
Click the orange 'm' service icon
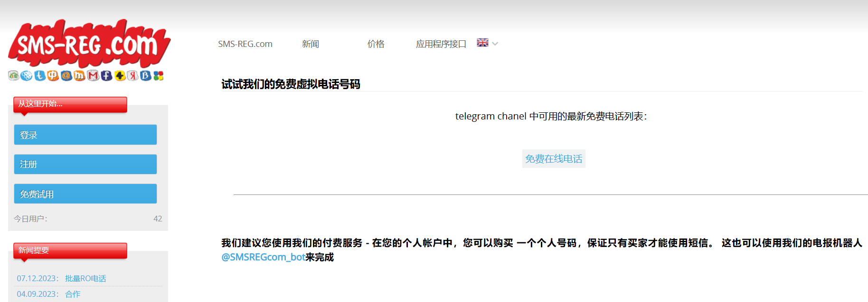[x=79, y=75]
